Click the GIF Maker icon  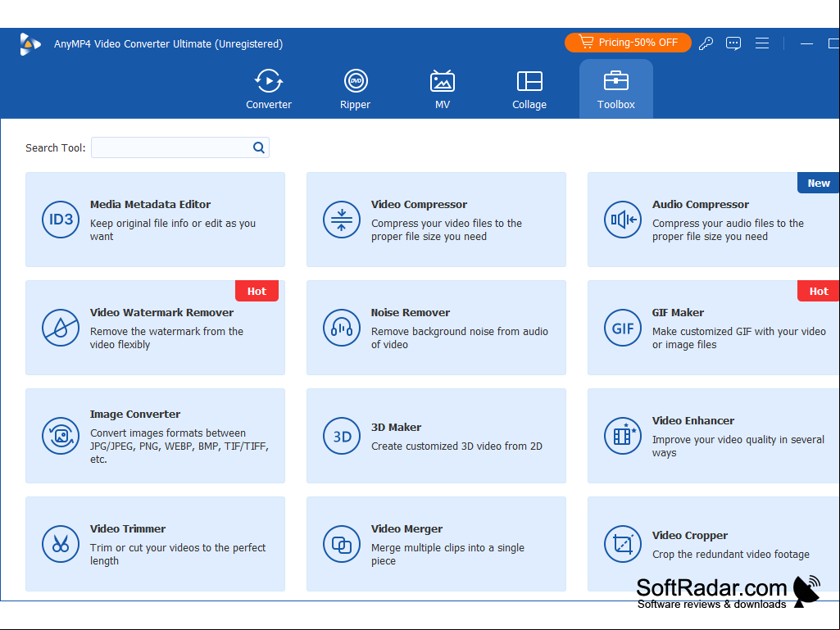click(x=623, y=328)
